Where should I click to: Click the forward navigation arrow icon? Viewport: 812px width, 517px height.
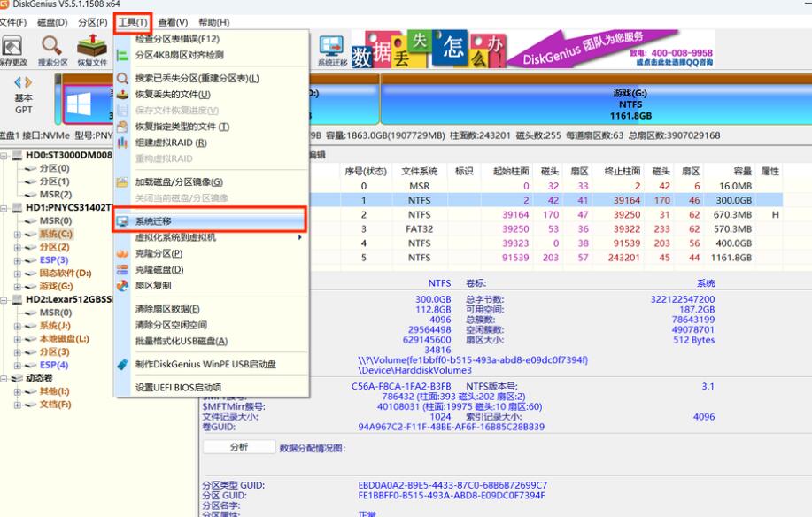coord(27,81)
